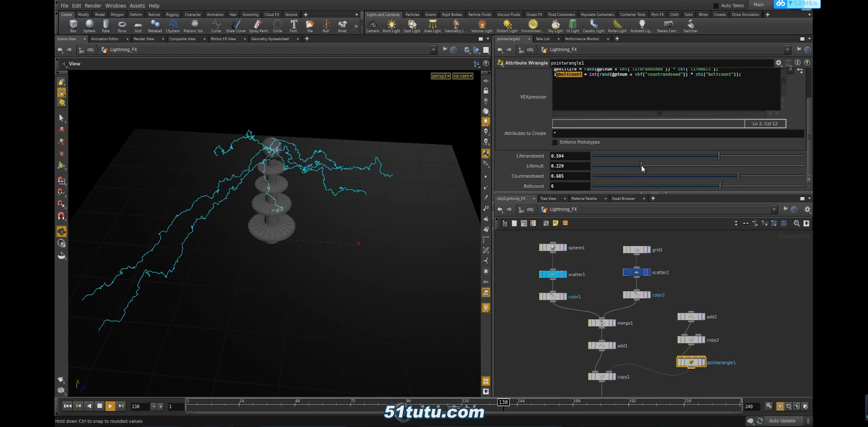
Task: Toggle display flag on pointwrangle1 node
Action: 703,362
